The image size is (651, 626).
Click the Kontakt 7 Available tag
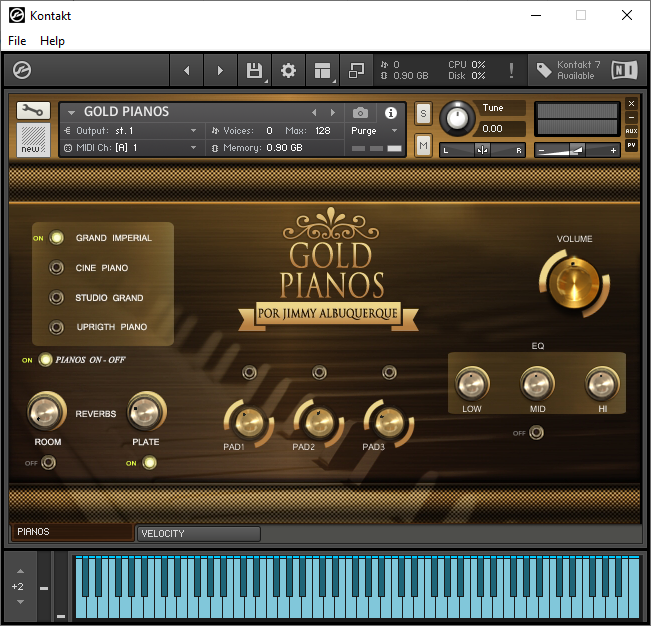(x=568, y=70)
